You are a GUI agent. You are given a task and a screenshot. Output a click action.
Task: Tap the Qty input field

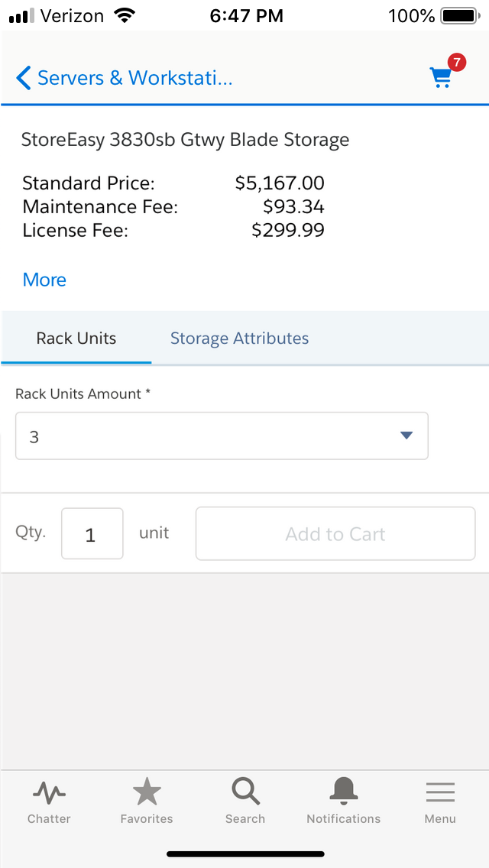pyautogui.click(x=92, y=533)
